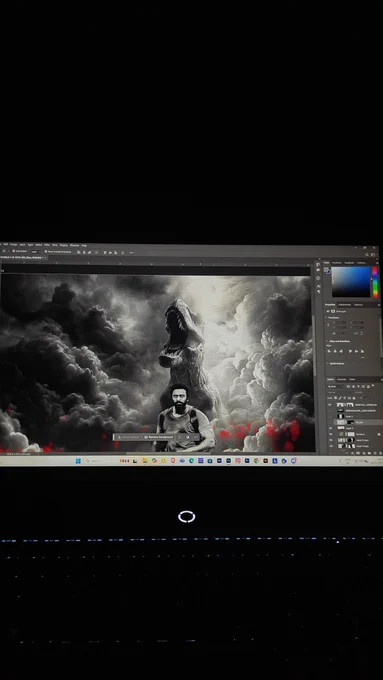Collapse the Transform section in Properties
The height and width of the screenshot is (680, 383).
pyautogui.click(x=326, y=317)
